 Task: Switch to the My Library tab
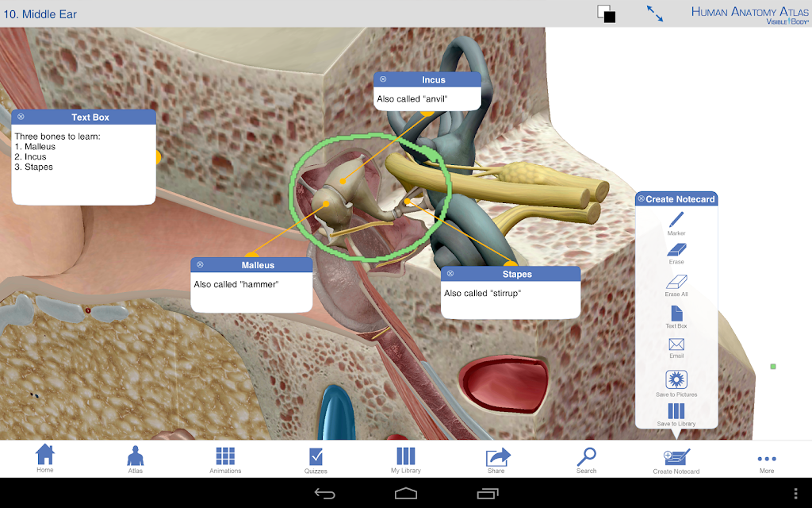click(x=405, y=460)
